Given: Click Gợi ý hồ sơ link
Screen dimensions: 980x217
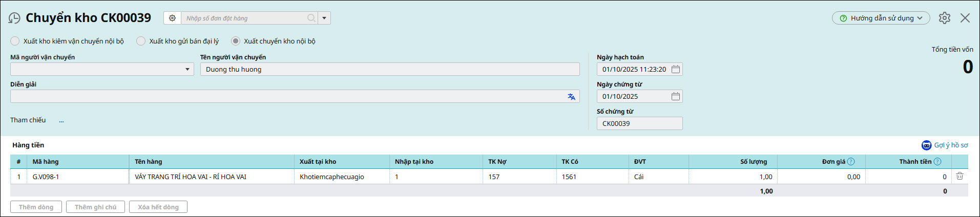Looking at the screenshot, I should 945,145.
